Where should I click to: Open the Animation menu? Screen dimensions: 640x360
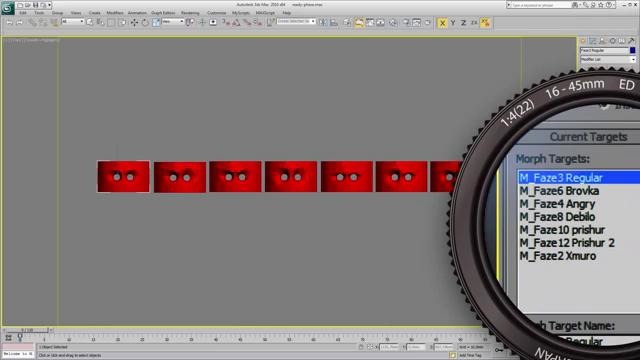137,13
